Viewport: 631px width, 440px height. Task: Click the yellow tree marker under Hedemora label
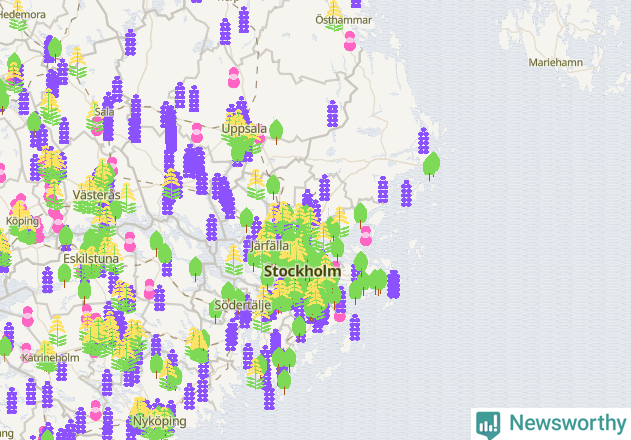[17, 15]
